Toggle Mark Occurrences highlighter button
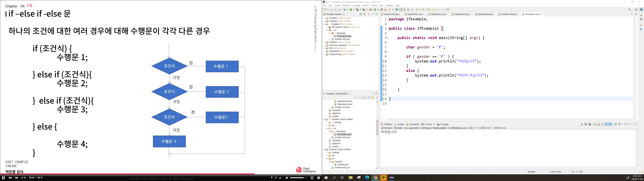 400,10
